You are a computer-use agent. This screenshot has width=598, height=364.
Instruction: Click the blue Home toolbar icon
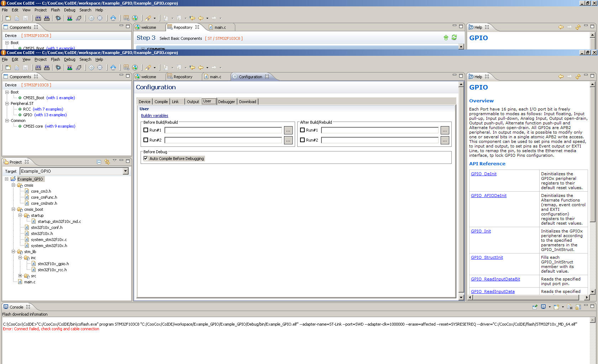coord(113,68)
